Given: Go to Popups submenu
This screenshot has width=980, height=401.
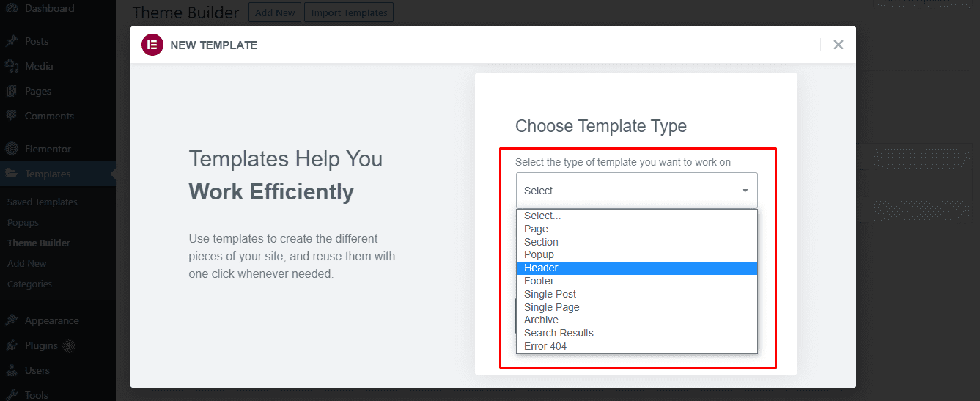Looking at the screenshot, I should coord(23,222).
